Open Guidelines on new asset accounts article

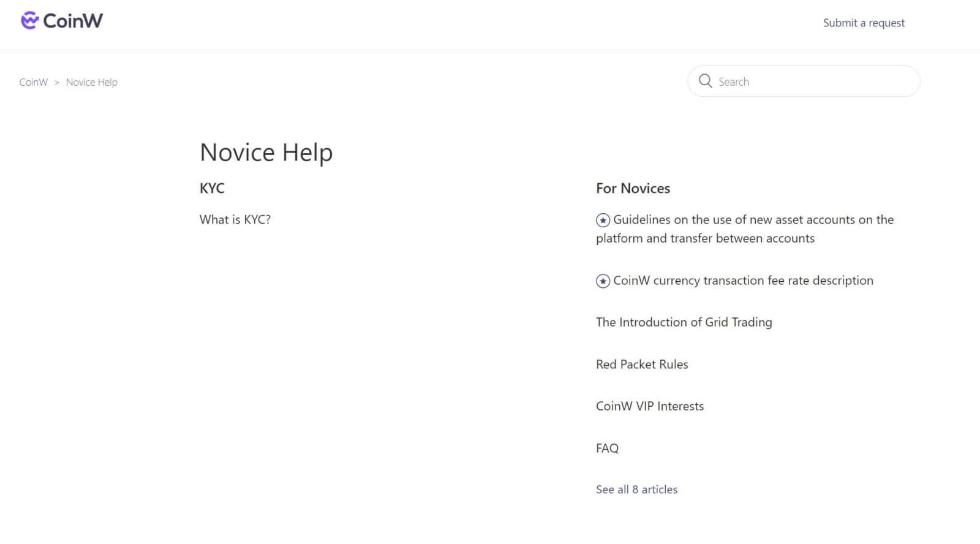pyautogui.click(x=745, y=229)
